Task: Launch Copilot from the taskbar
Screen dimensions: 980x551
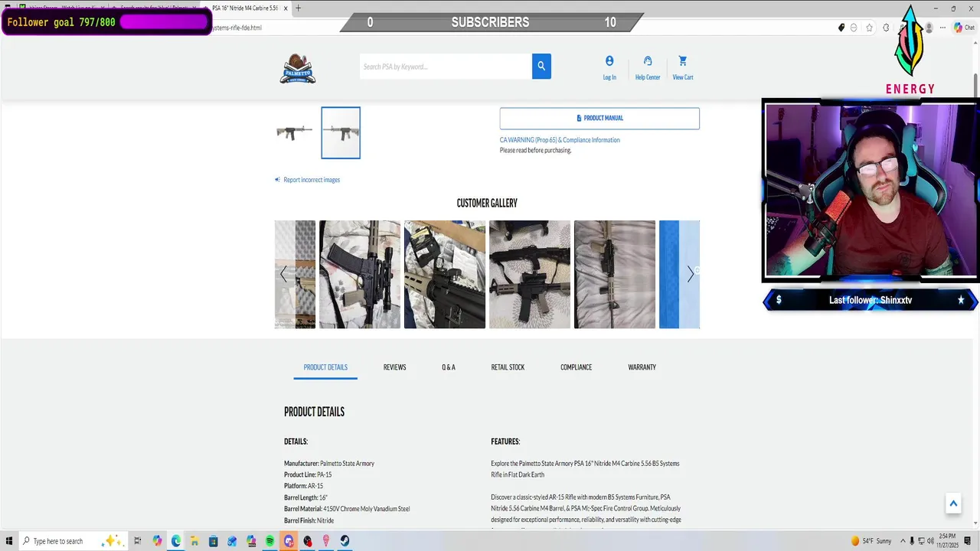Action: coord(157,541)
